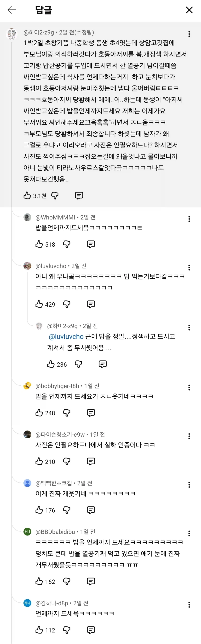Like @다이슨청소기-c9w's comment
This screenshot has height=644, width=201.
[x=39, y=461]
